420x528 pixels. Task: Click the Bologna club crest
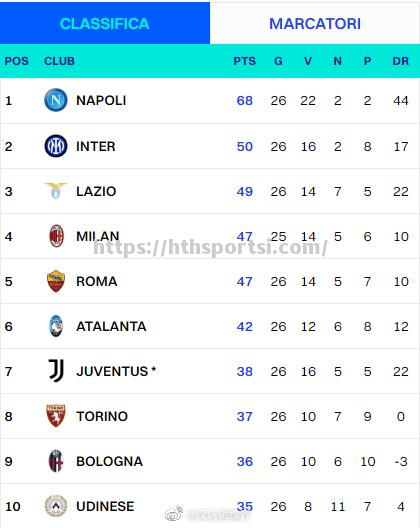(x=56, y=461)
